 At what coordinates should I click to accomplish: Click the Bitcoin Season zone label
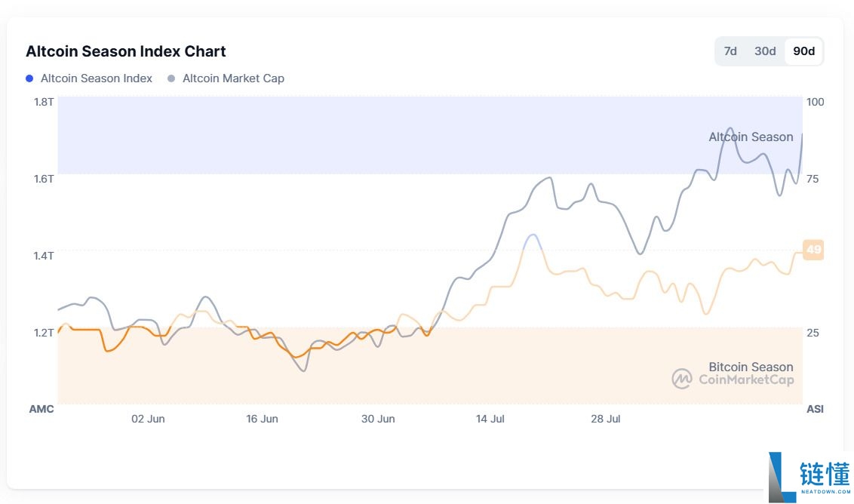pos(751,367)
